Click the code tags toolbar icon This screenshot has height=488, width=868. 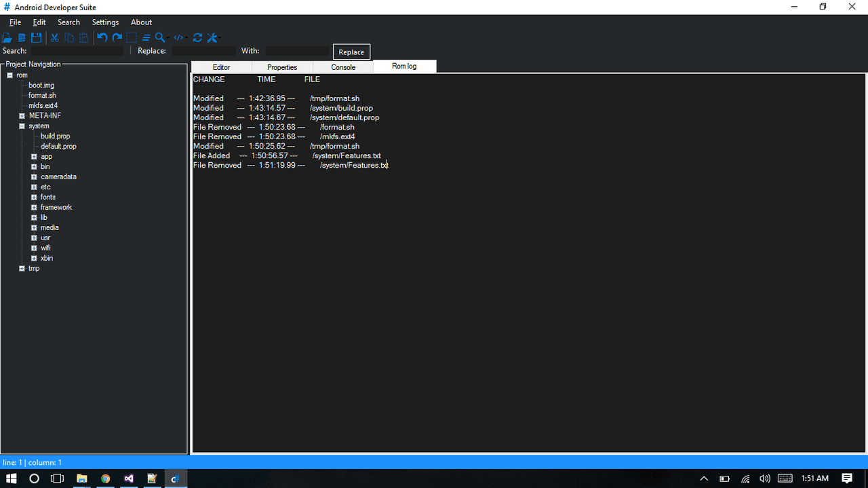[180, 38]
